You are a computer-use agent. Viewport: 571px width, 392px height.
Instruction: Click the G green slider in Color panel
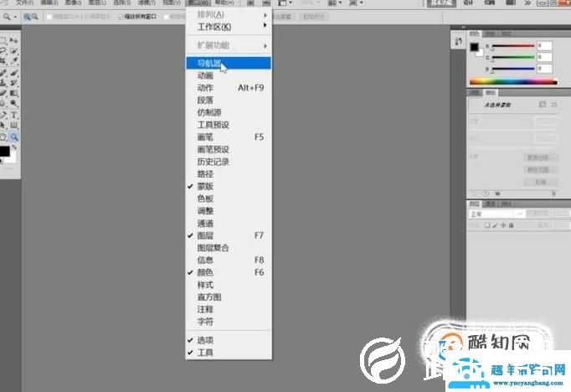click(513, 57)
